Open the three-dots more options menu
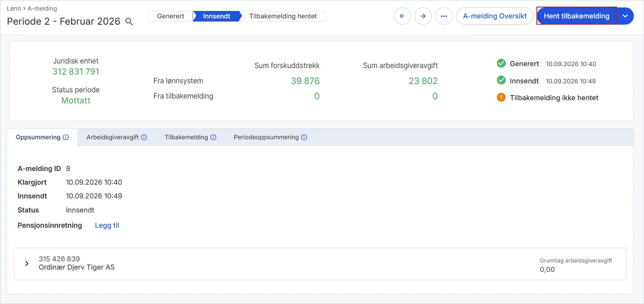 (444, 16)
